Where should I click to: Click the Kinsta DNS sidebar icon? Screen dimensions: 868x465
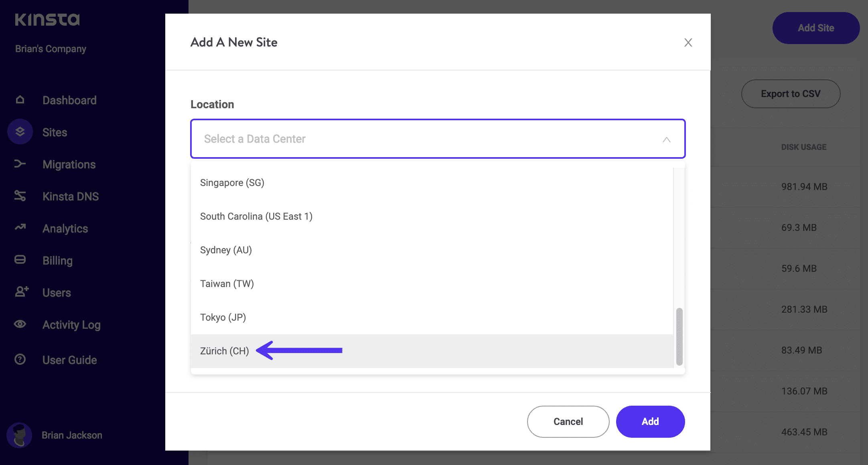point(20,196)
